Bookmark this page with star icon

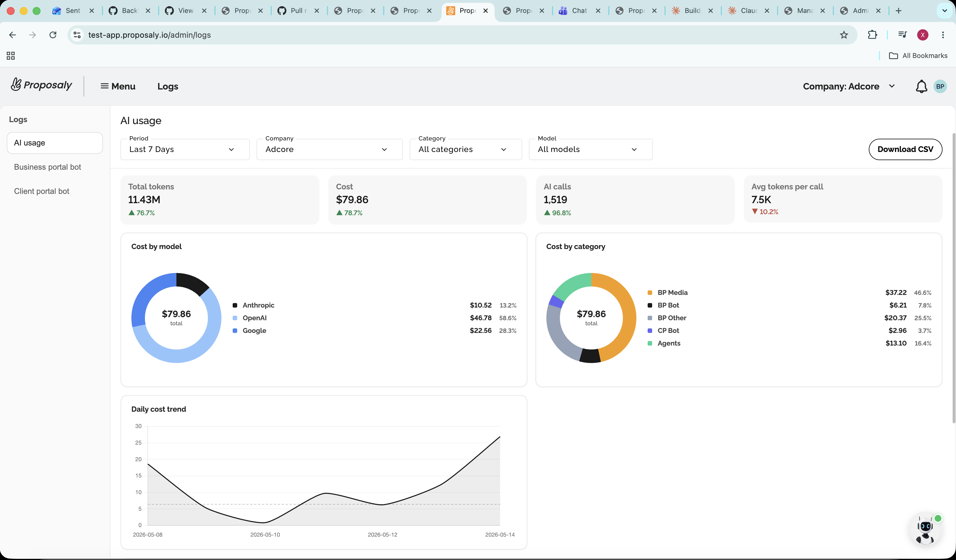tap(844, 35)
